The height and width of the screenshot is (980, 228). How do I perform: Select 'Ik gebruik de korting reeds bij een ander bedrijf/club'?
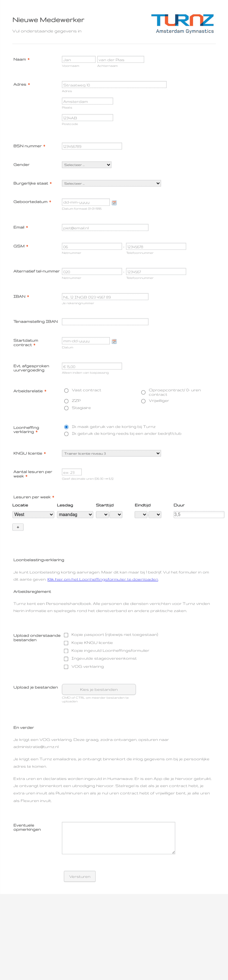(66, 434)
